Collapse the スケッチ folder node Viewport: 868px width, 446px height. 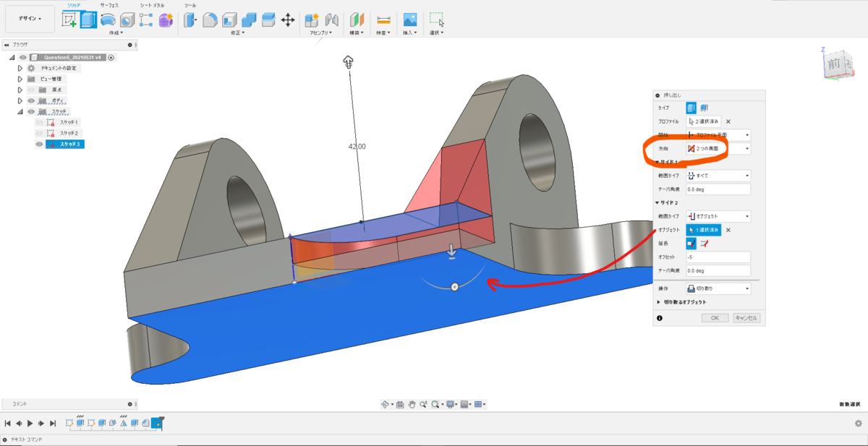[20, 111]
